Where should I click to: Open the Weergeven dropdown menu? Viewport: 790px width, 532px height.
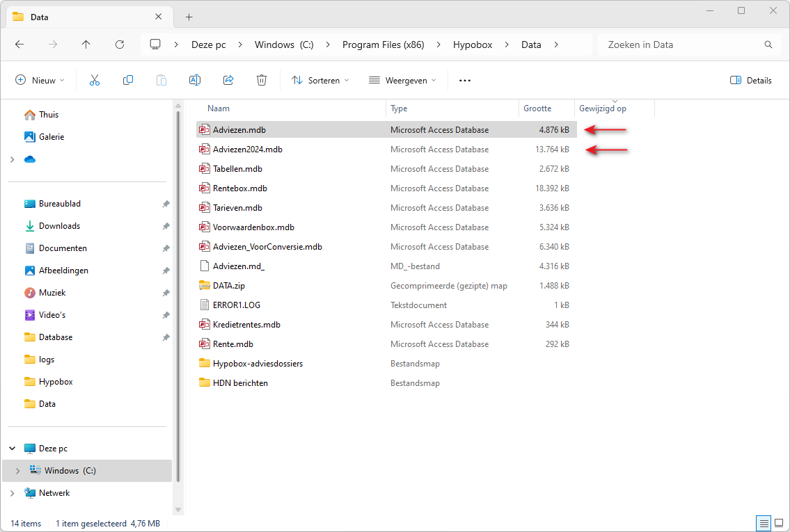click(x=402, y=81)
